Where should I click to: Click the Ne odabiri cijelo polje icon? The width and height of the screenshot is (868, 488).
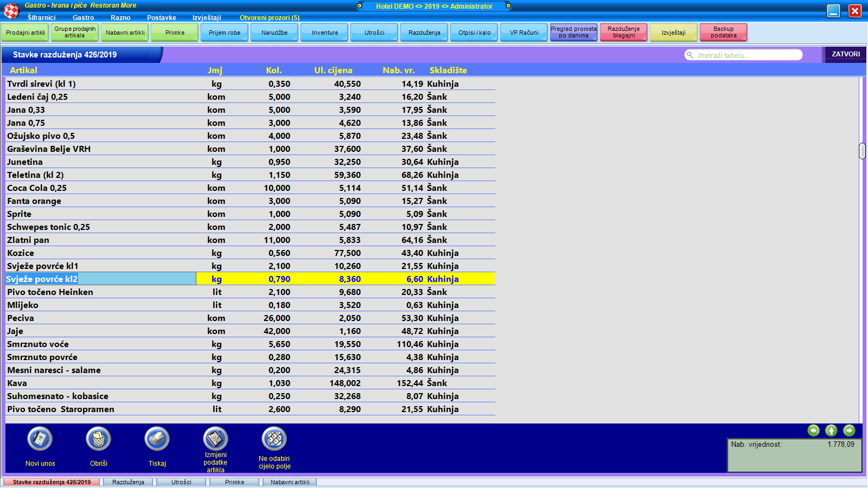coord(274,439)
